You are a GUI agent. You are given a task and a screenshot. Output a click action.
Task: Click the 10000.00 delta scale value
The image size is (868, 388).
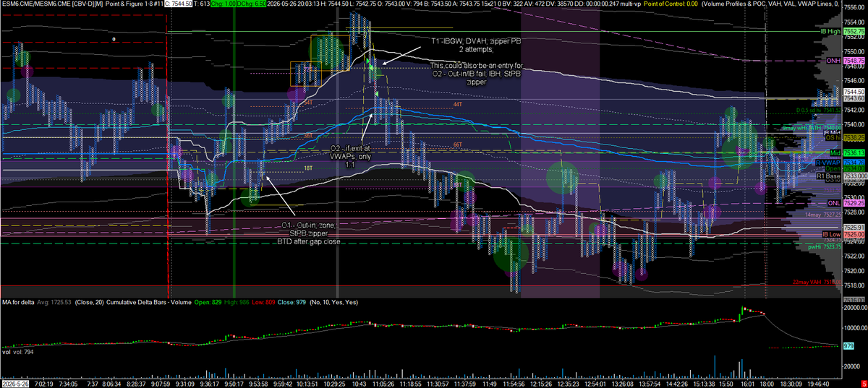(854, 328)
